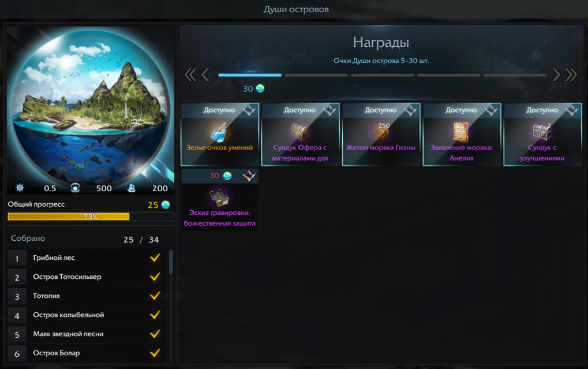Image resolution: width=588 pixels, height=369 pixels.
Task: Click the checkmark for Грибной лес
Action: [155, 258]
